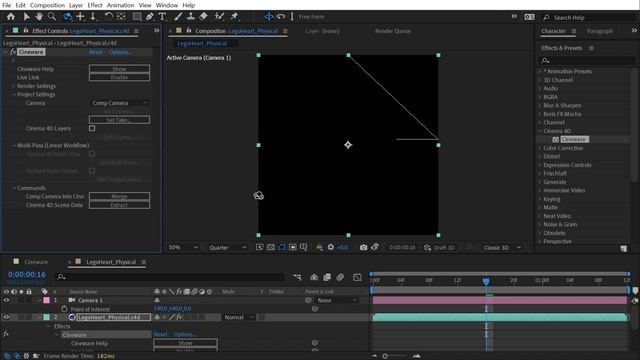
Task: Toggle Point of Interest stopwatch
Action: click(64, 309)
